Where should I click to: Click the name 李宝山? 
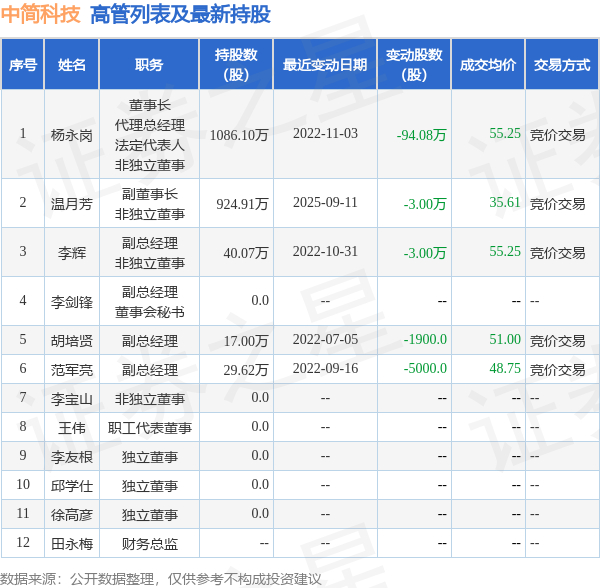pyautogui.click(x=72, y=399)
